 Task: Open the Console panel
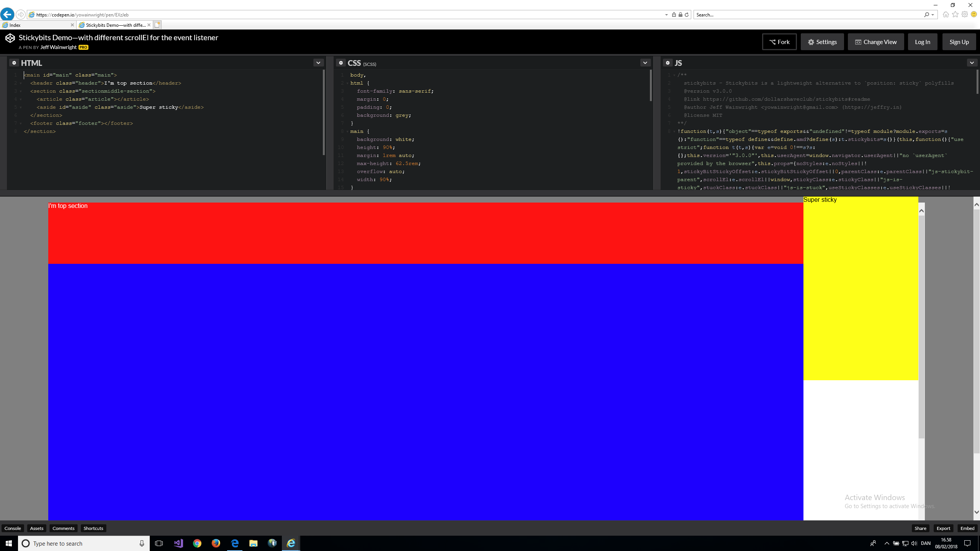click(x=13, y=528)
